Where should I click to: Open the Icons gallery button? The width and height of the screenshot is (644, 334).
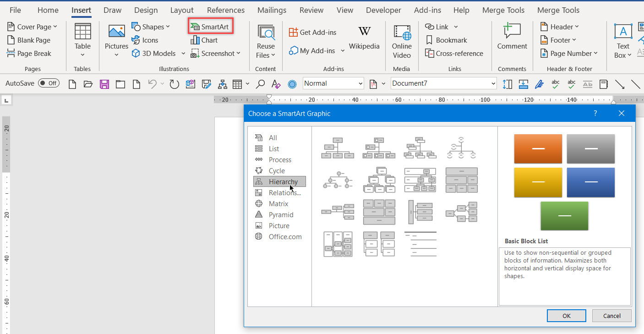click(145, 40)
